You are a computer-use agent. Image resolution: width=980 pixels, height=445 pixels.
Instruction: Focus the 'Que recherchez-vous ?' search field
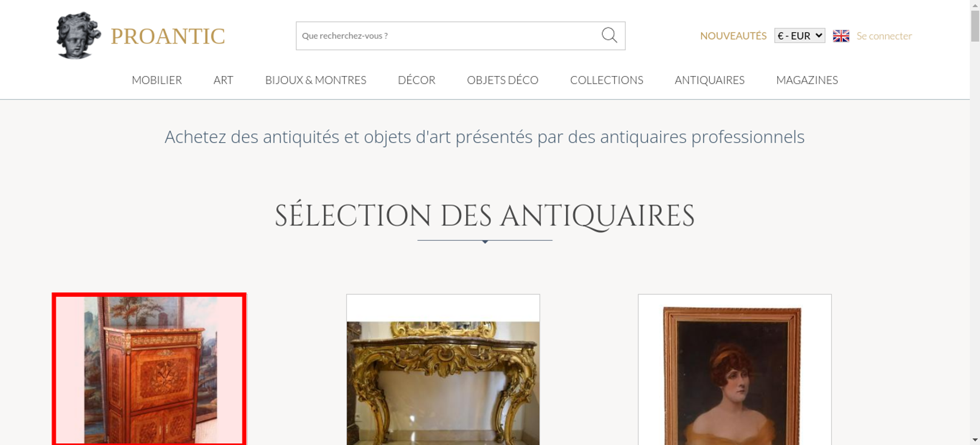pos(448,36)
